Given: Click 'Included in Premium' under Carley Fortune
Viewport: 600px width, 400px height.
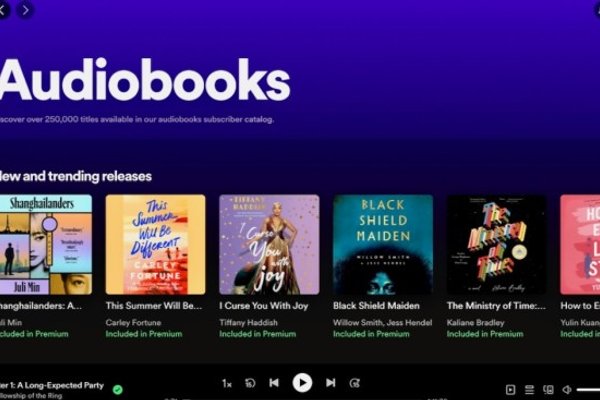Looking at the screenshot, I should coord(144,334).
